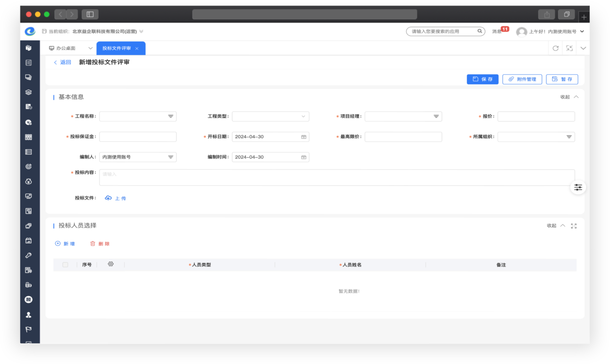
Task: Open the floating settings sliders button
Action: point(578,188)
